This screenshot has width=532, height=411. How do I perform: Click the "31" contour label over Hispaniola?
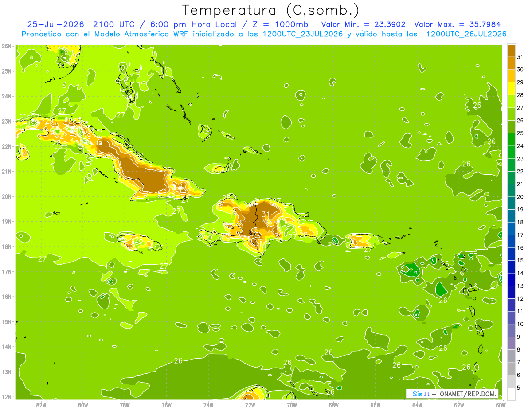(266, 215)
